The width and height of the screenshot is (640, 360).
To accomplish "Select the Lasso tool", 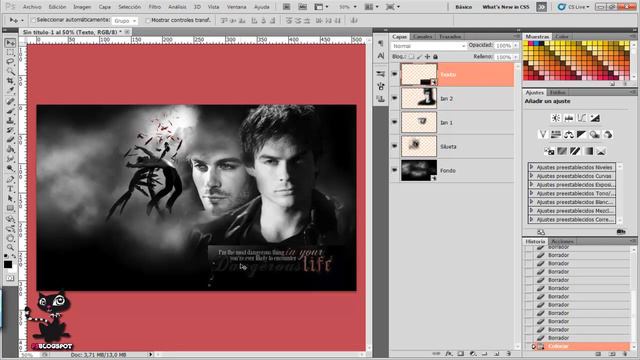I will point(10,62).
